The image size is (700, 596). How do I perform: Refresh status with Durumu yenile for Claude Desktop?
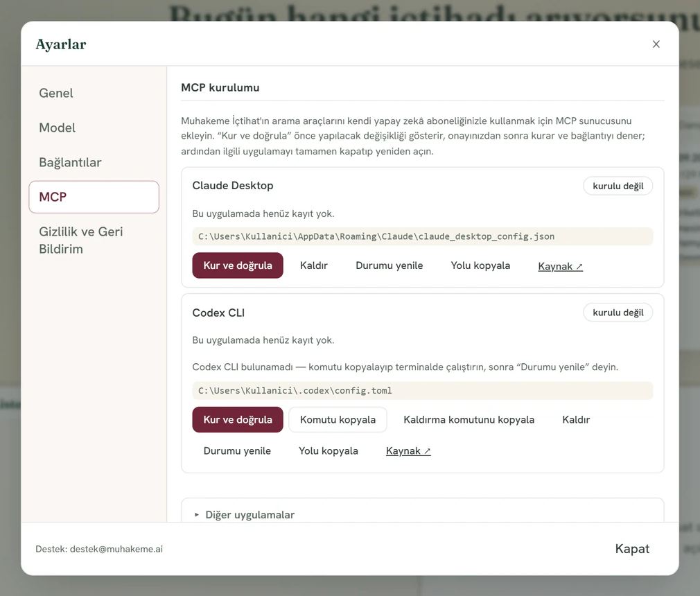pyautogui.click(x=390, y=265)
